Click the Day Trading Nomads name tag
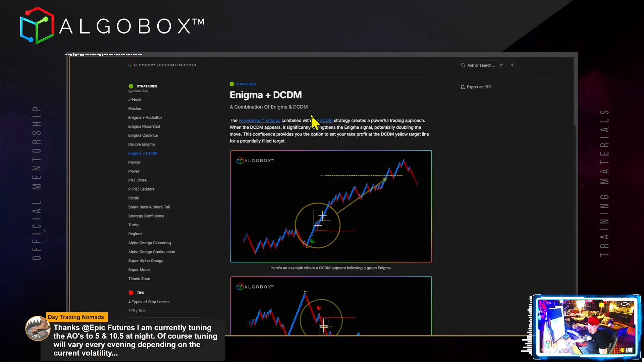Viewport: 644px width, 362px height. click(x=76, y=317)
